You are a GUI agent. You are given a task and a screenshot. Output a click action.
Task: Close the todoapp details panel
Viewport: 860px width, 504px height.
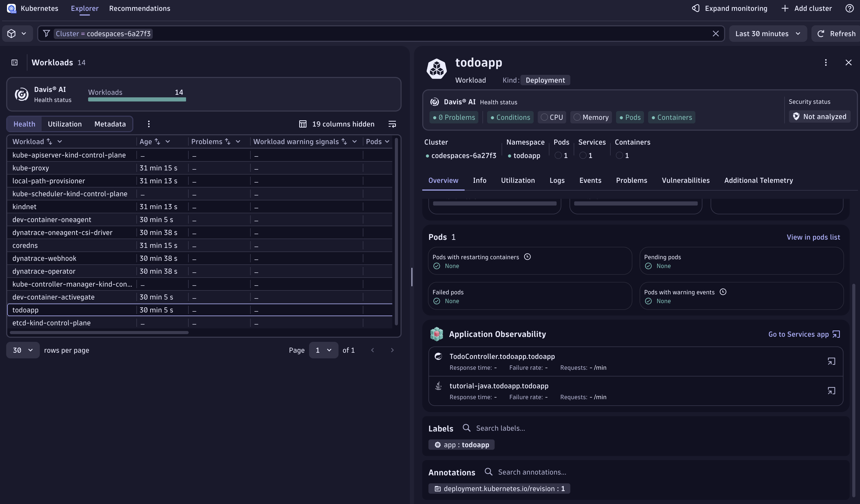point(848,62)
